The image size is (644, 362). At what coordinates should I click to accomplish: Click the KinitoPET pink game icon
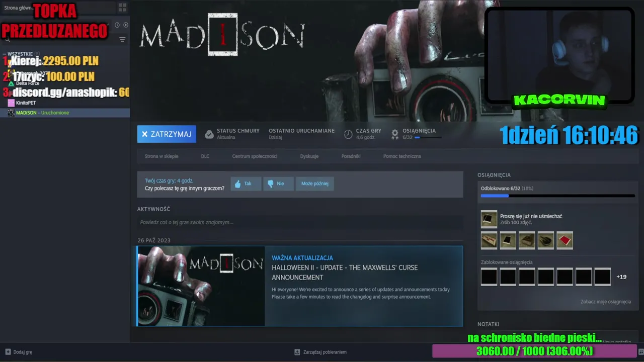tap(11, 103)
